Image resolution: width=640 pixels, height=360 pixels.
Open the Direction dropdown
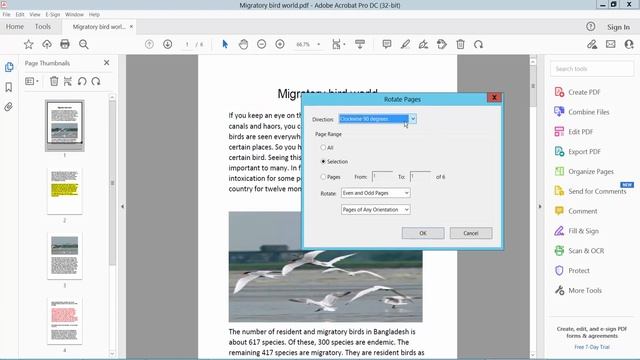(x=378, y=119)
